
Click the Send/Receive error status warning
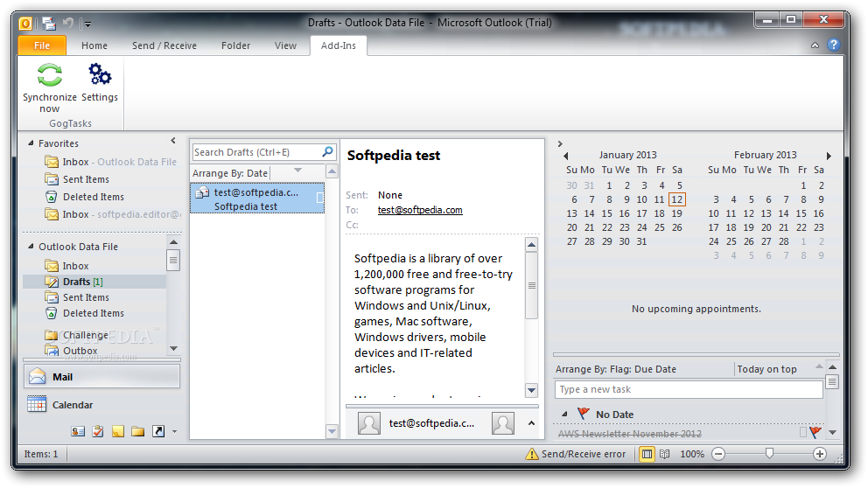click(576, 454)
